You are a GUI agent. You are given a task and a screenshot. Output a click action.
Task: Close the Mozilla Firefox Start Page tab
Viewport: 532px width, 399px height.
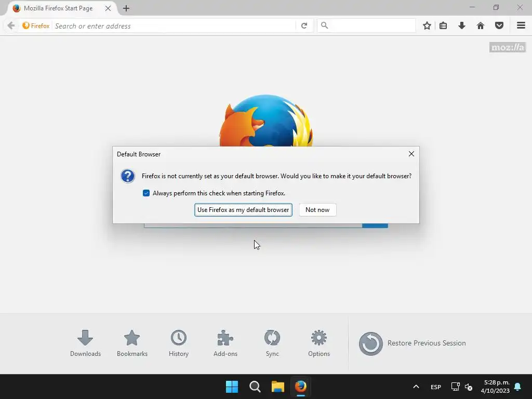click(x=108, y=8)
